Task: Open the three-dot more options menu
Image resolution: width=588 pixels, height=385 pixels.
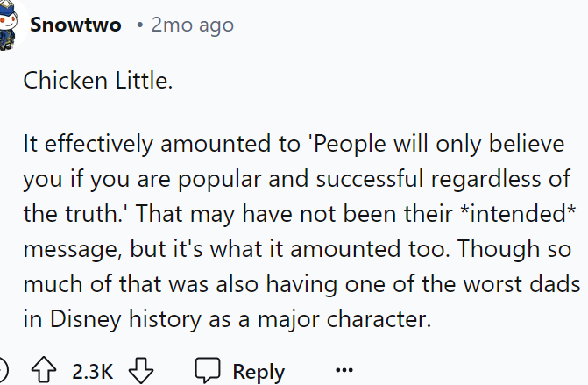Action: pyautogui.click(x=344, y=371)
